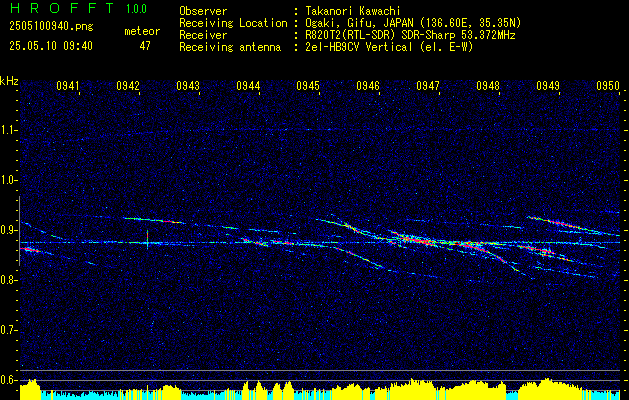The image size is (629, 400).
Task: Click the name Takanori Kawachi
Action: click(353, 11)
